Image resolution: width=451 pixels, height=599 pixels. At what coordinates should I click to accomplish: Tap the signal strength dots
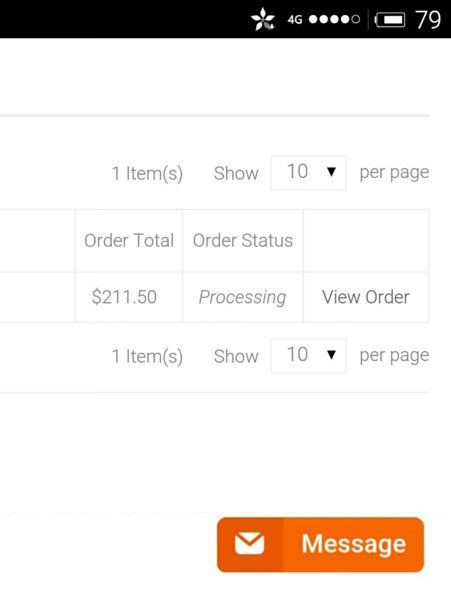(334, 19)
